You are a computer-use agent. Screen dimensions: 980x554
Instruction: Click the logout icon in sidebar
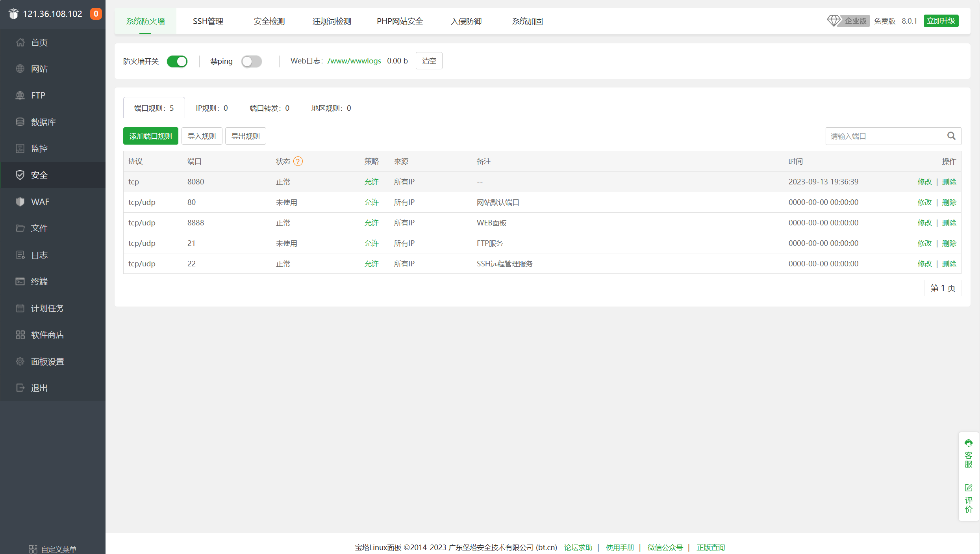(x=20, y=388)
